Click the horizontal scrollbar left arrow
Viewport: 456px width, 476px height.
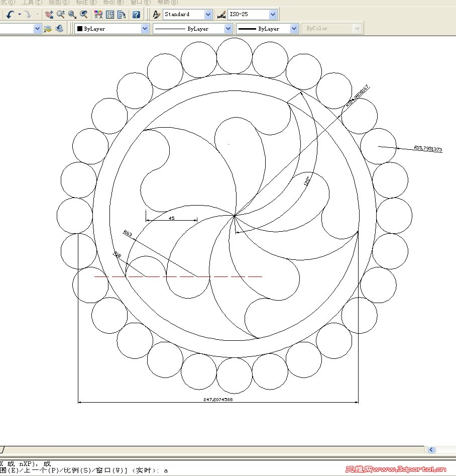tap(431, 449)
